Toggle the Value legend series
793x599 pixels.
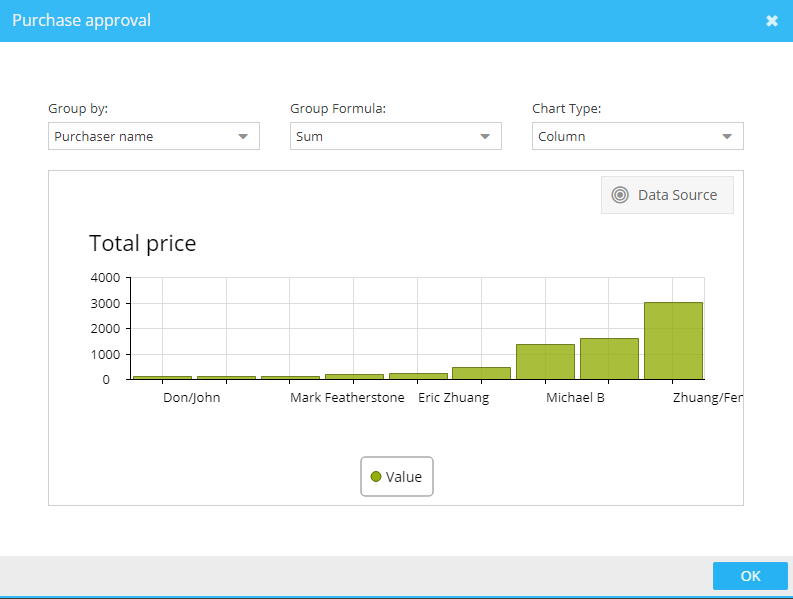(397, 477)
